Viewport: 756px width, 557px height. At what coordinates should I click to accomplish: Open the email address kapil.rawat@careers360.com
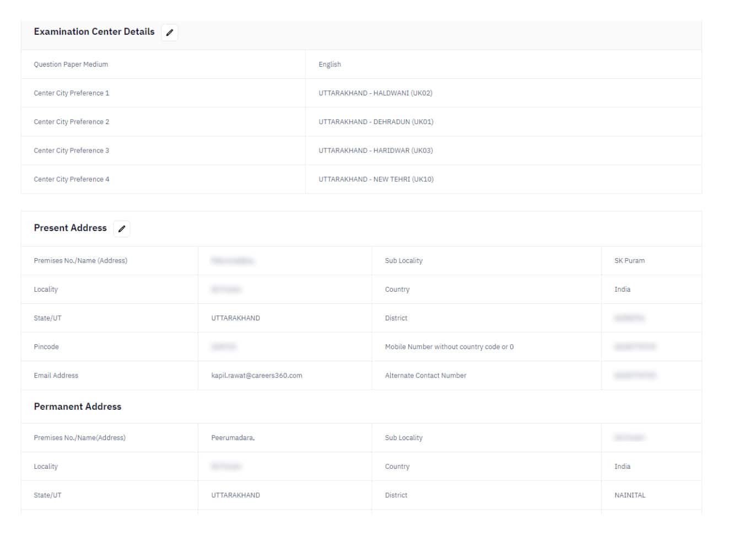257,375
